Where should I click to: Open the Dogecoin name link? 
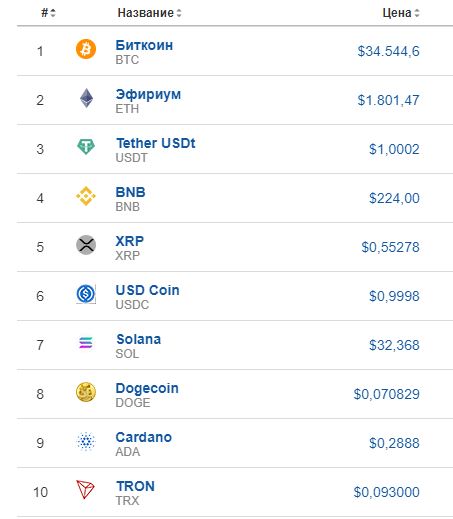click(x=147, y=388)
